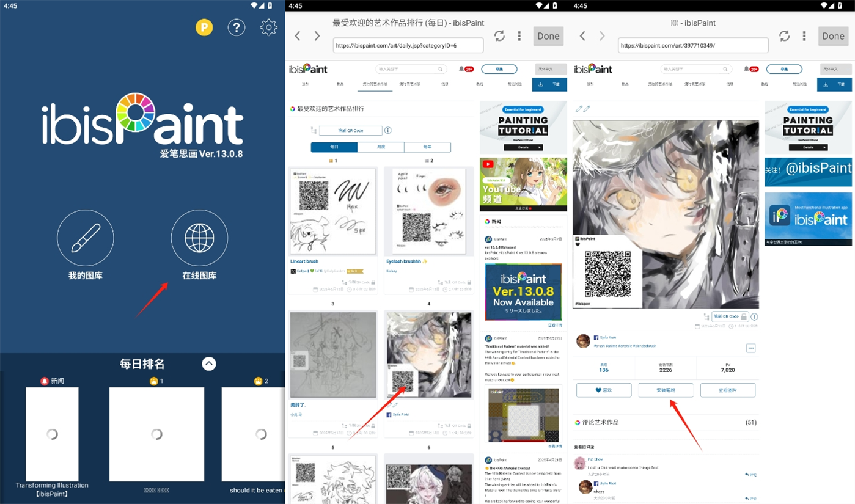Open the 'Lineart brush' title link
This screenshot has width=855, height=504.
[304, 261]
